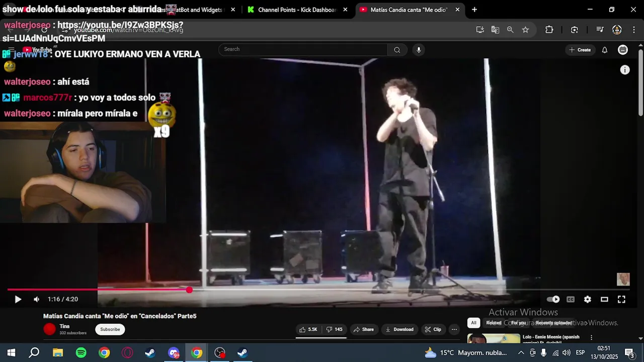Open a new browser tab

click(x=474, y=10)
